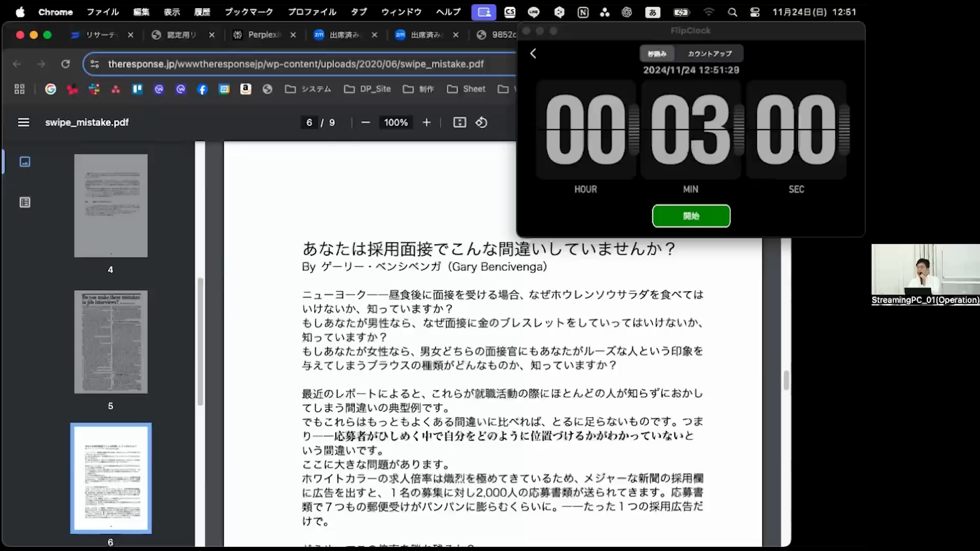The height and width of the screenshot is (551, 980).
Task: Reload the page in Chrome
Action: [65, 64]
